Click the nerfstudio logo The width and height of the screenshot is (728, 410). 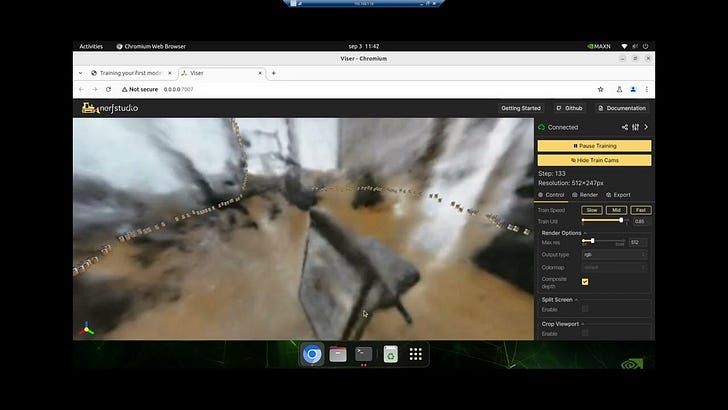[110, 108]
